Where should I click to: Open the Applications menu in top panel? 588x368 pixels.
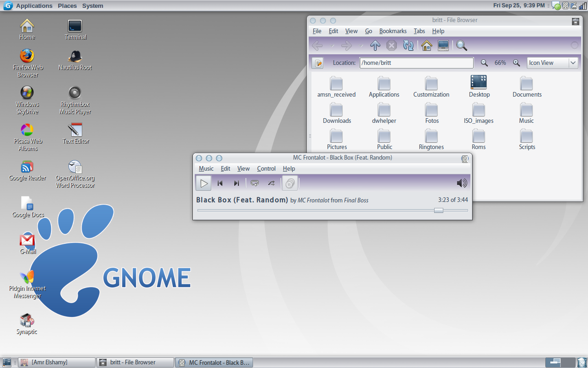34,6
